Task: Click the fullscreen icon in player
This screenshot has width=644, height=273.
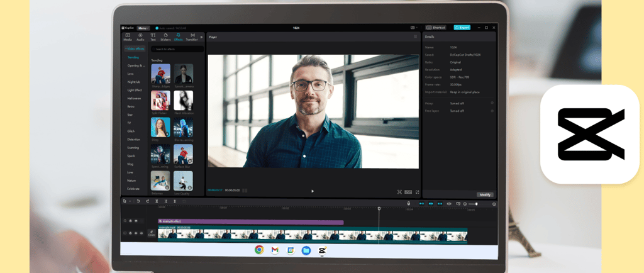Action: [x=417, y=191]
